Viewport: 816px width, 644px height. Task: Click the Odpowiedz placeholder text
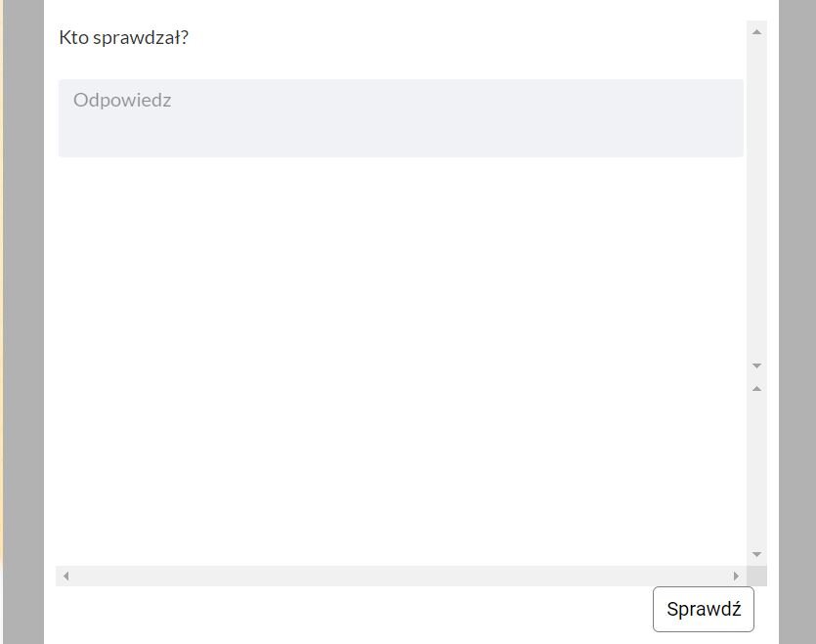122,100
